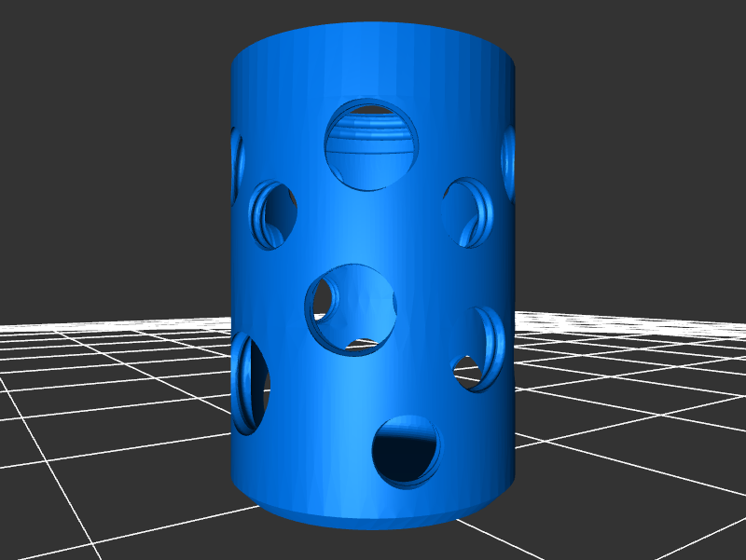Click the upper-right circular hole on the cylinder
746x560 pixels.
pos(469,212)
